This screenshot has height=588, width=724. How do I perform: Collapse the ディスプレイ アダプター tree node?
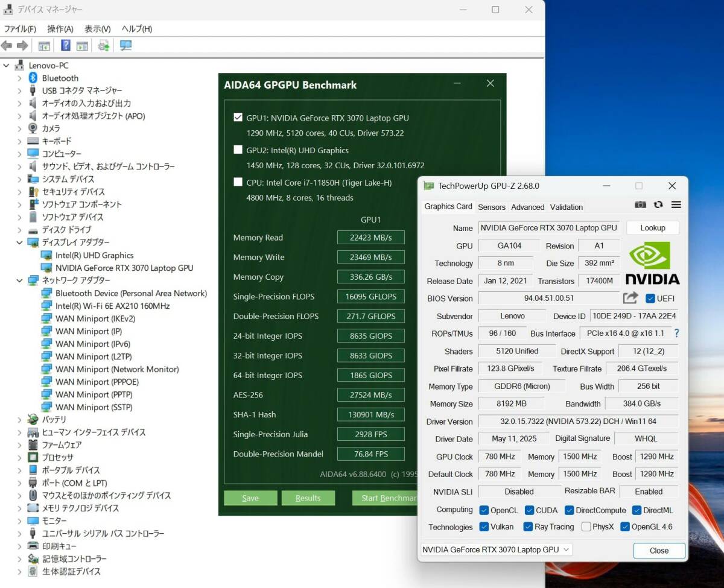[19, 242]
